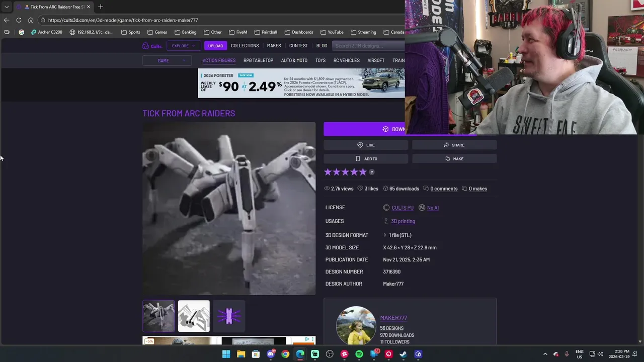Click the purple Download button
This screenshot has width=644, height=362.
point(364,129)
